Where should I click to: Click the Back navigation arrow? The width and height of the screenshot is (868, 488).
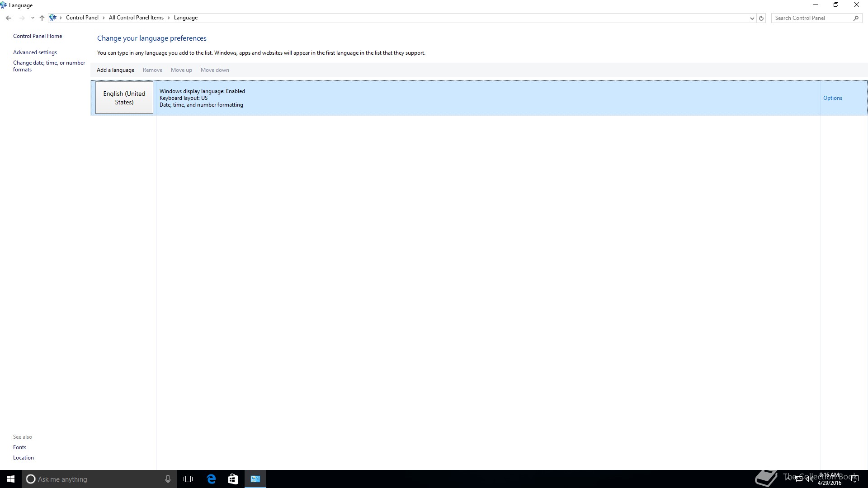tap(9, 18)
